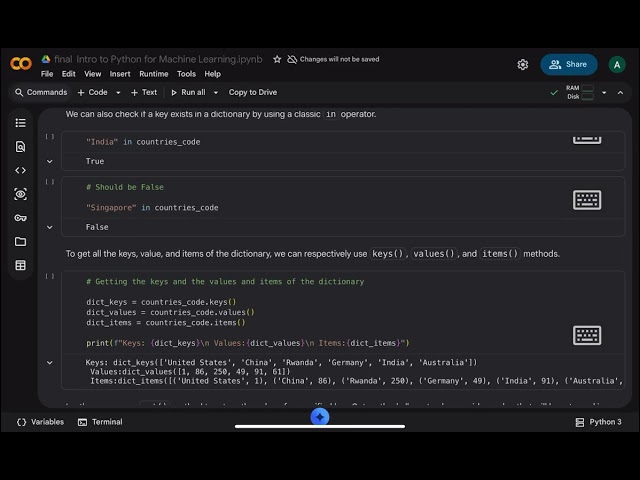Screen dimensions: 640x480
Task: Click the keys() inline code in text
Action: click(x=387, y=253)
